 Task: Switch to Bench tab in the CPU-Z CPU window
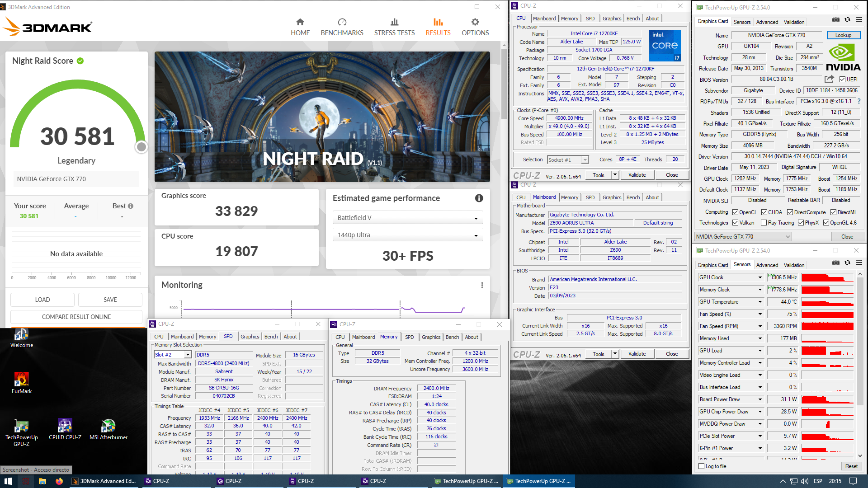(633, 19)
